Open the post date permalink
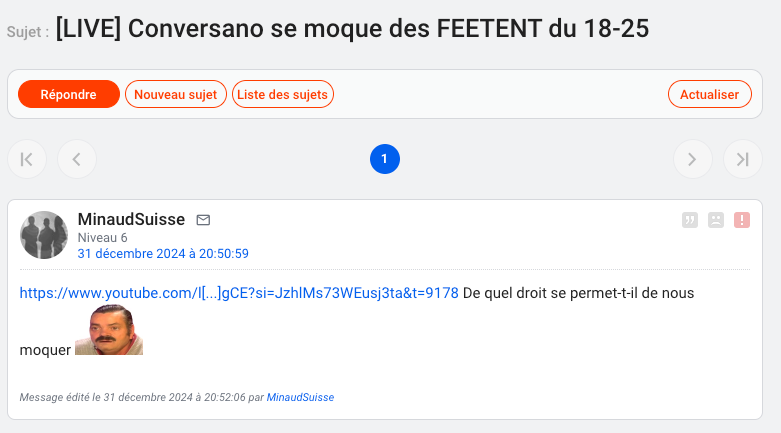The image size is (781, 433). tap(163, 254)
